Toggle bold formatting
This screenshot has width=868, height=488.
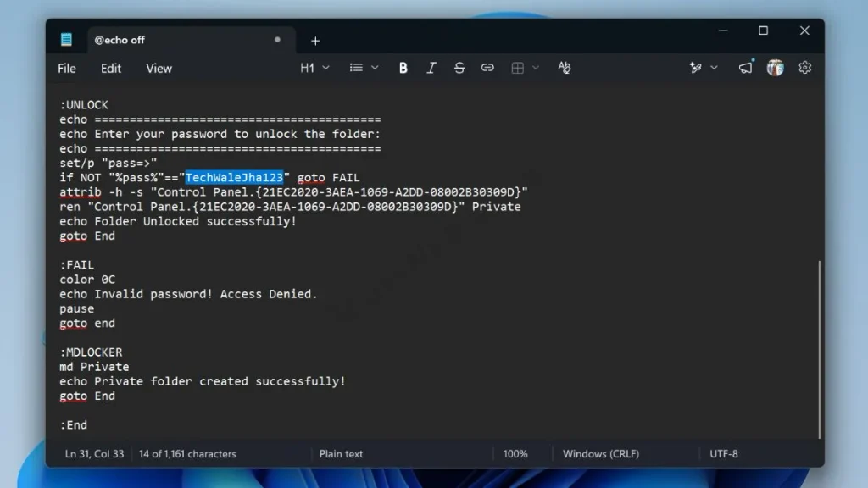pyautogui.click(x=403, y=68)
